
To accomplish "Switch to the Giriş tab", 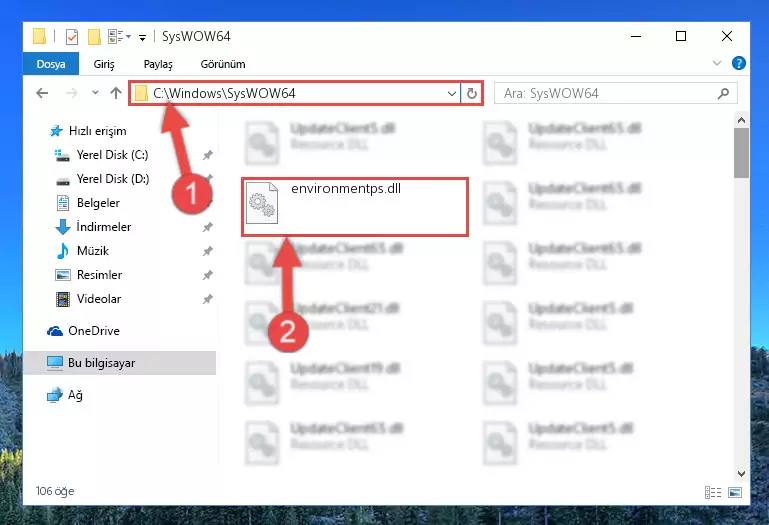I will (x=104, y=64).
